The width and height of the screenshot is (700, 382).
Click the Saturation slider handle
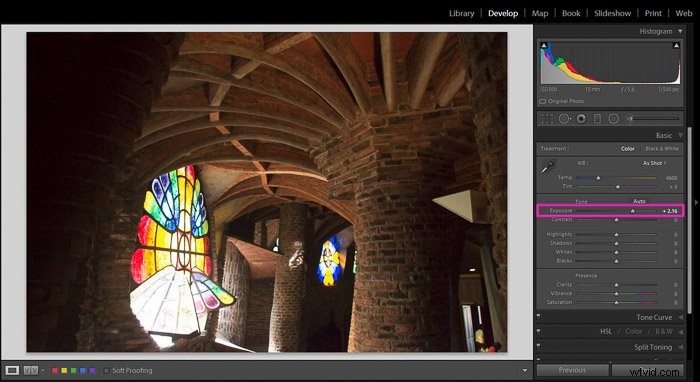[x=617, y=303]
